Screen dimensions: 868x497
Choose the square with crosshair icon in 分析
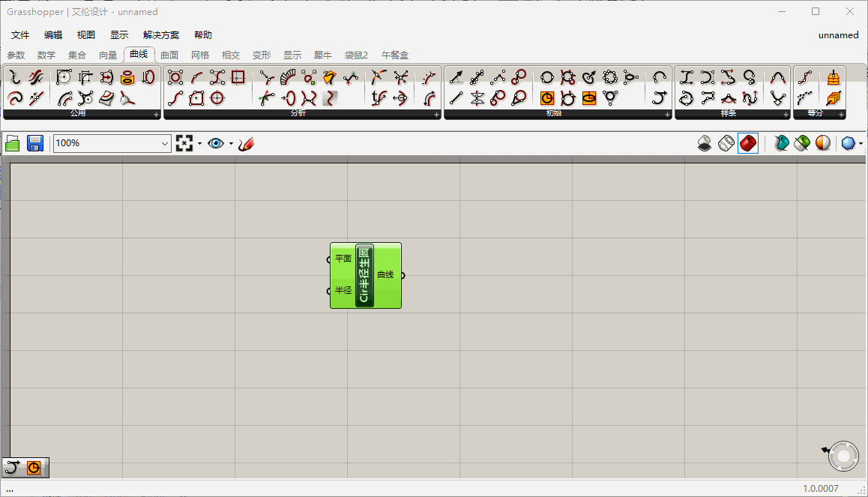[238, 77]
